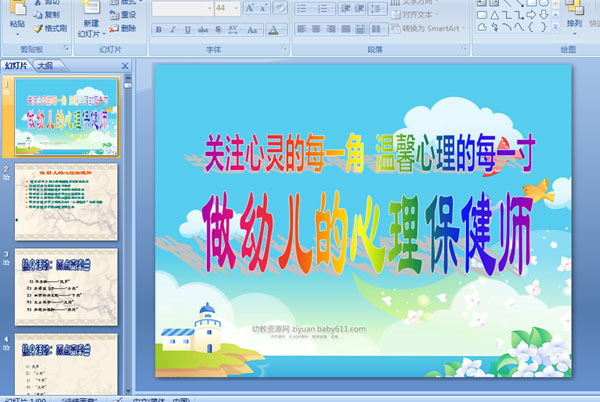Select the right arrow shape
The height and width of the screenshot is (402, 600).
click(531, 15)
